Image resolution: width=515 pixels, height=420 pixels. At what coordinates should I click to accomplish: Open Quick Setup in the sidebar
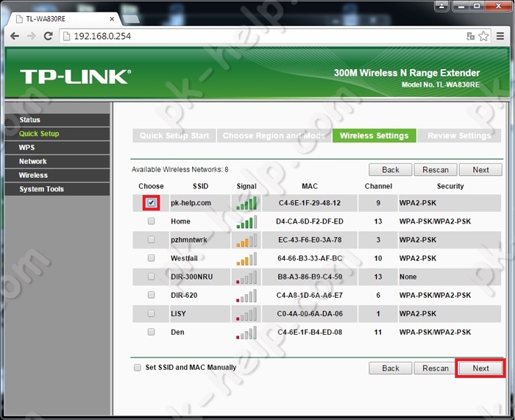click(57, 134)
